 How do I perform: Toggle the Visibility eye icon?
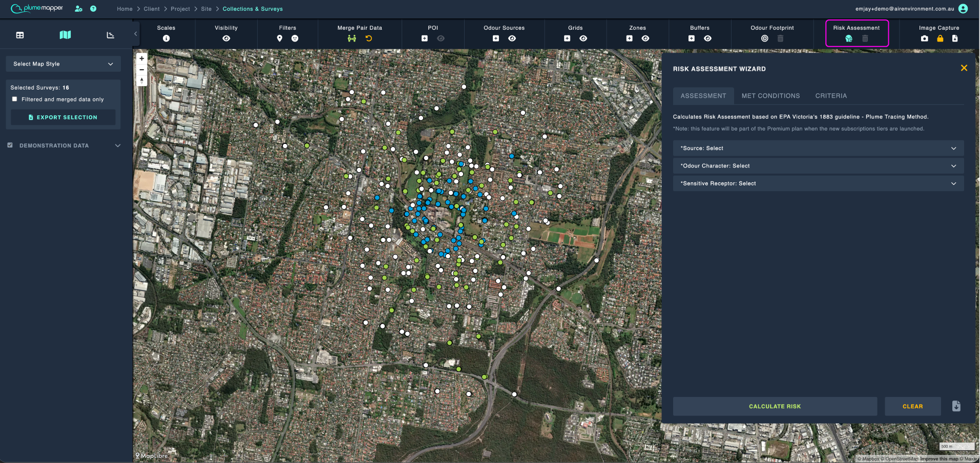click(x=226, y=38)
